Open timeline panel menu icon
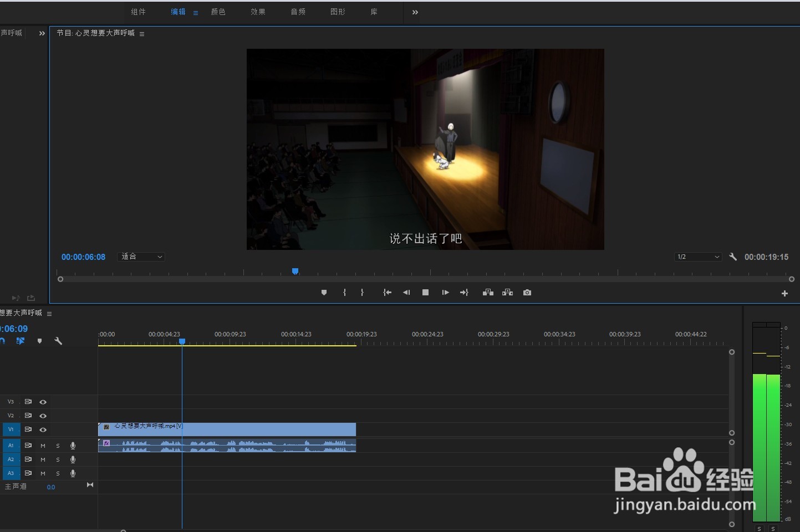 click(49, 314)
